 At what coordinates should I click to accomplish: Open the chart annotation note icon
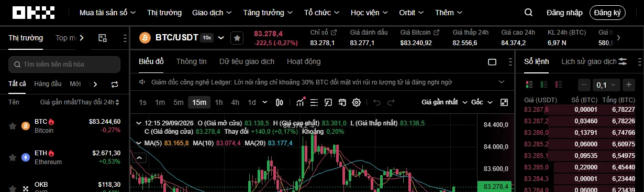coord(328,102)
